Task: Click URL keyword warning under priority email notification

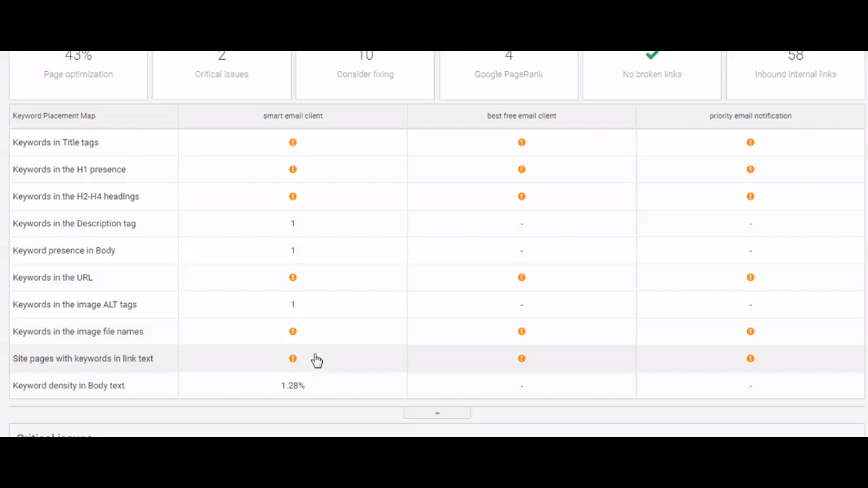Action: click(750, 278)
